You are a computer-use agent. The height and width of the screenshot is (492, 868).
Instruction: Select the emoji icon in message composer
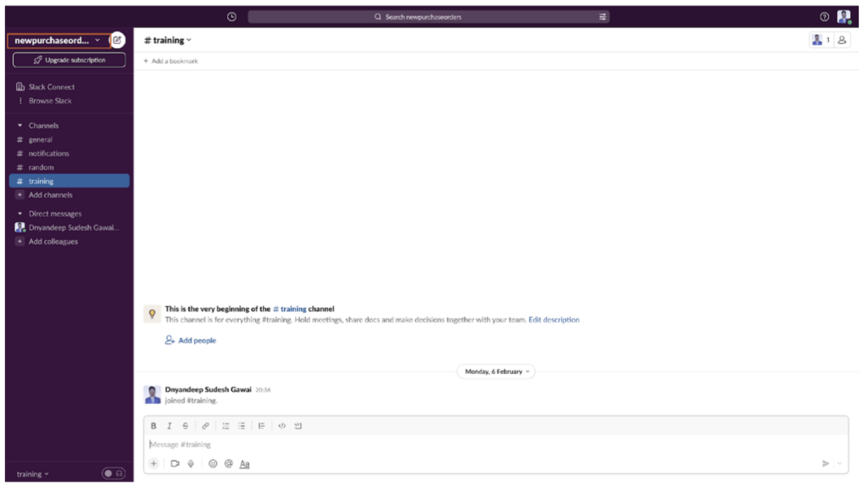(x=213, y=463)
